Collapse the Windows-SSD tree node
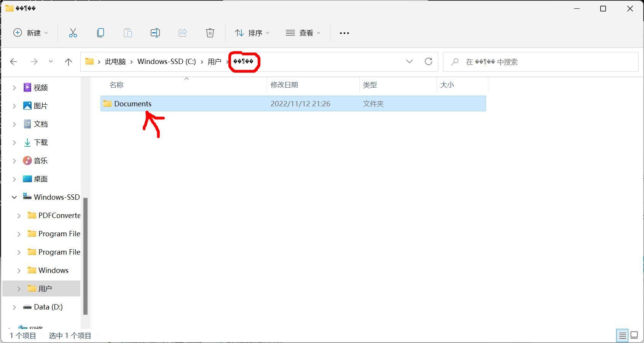Viewport: 644px width, 343px height. 14,197
